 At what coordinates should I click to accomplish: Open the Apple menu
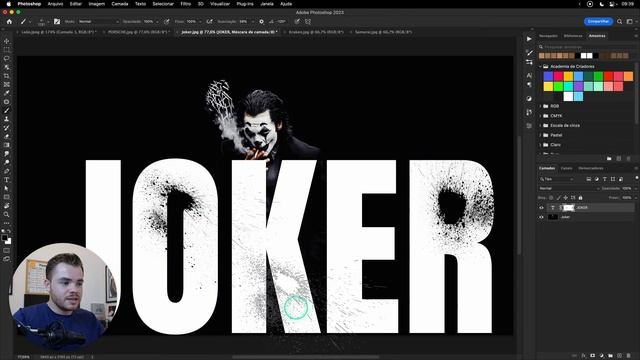[8, 4]
